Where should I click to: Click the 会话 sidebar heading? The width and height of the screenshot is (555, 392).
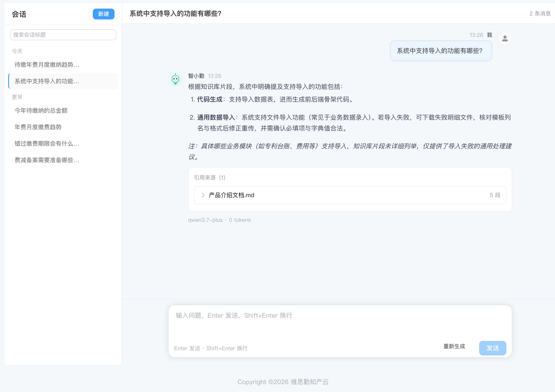[19, 14]
